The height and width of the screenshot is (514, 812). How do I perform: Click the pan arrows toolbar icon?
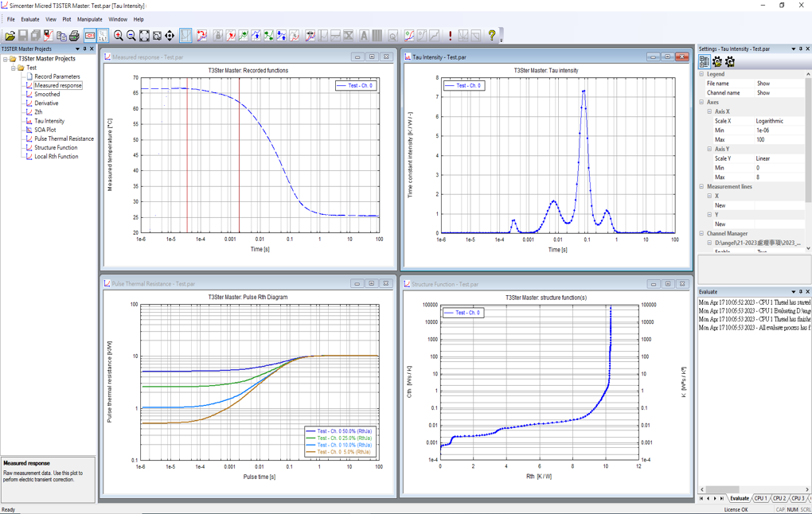pyautogui.click(x=170, y=36)
